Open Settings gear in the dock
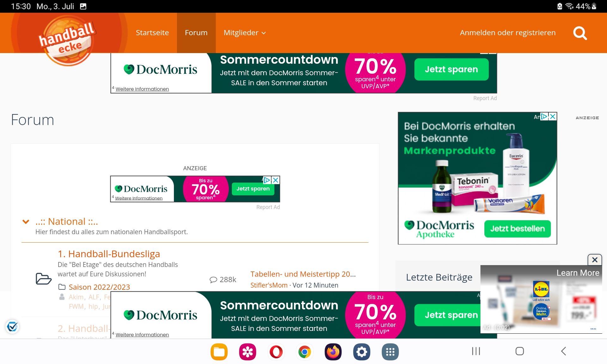 tap(362, 352)
